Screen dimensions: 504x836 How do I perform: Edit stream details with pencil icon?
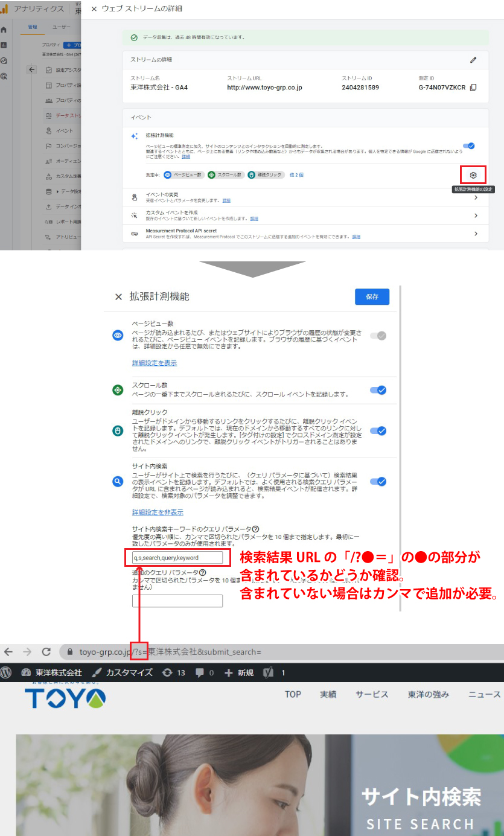tap(473, 60)
